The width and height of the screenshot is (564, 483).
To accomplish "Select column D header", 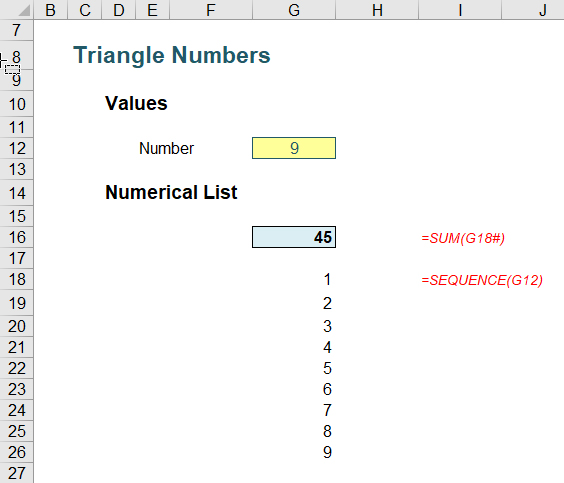I will pos(119,10).
